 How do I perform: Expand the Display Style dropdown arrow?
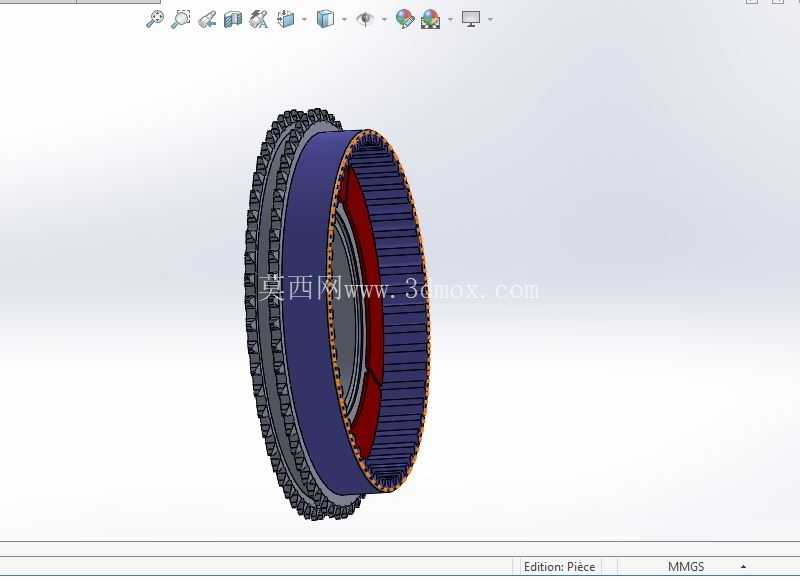tap(344, 20)
